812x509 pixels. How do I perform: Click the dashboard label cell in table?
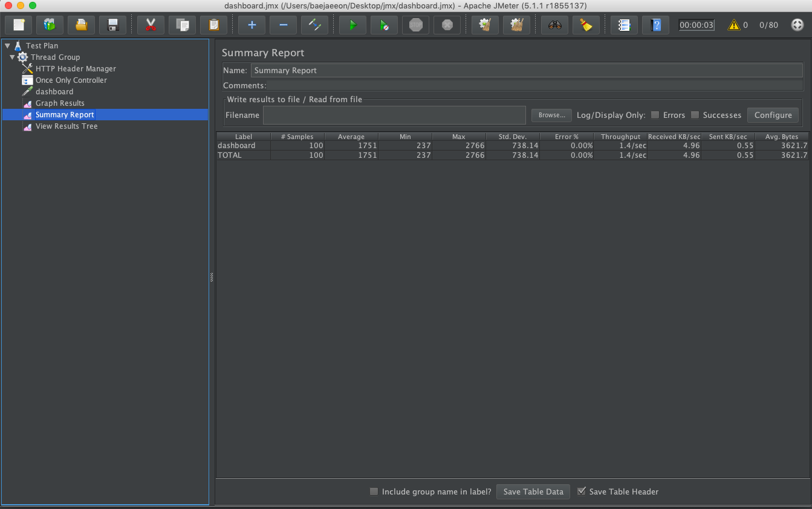tap(244, 146)
